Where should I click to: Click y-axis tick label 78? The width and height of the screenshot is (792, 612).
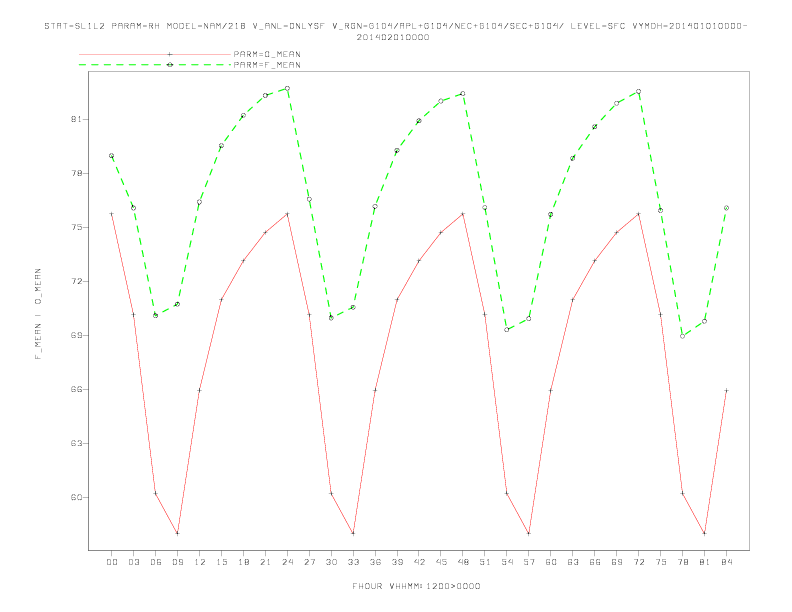76,173
